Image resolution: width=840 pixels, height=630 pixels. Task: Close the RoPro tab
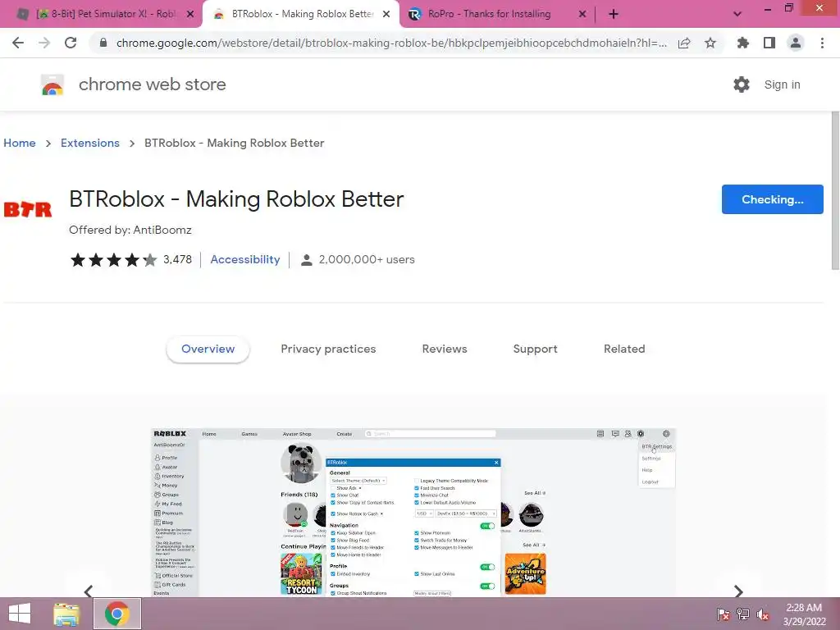582,15
